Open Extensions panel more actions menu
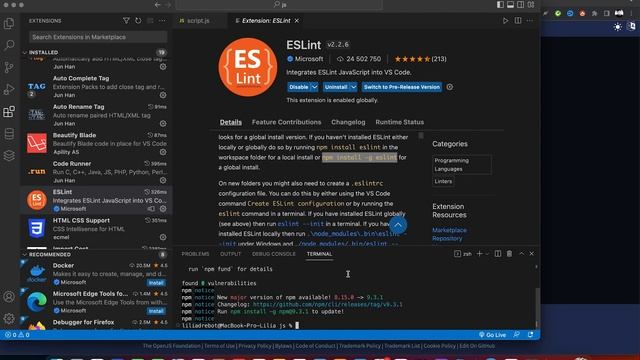 pyautogui.click(x=162, y=20)
